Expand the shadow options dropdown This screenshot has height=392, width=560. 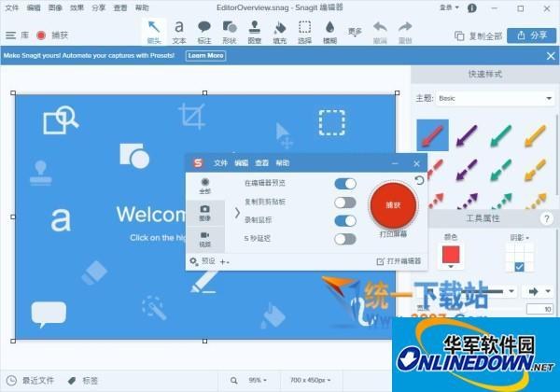520,238
